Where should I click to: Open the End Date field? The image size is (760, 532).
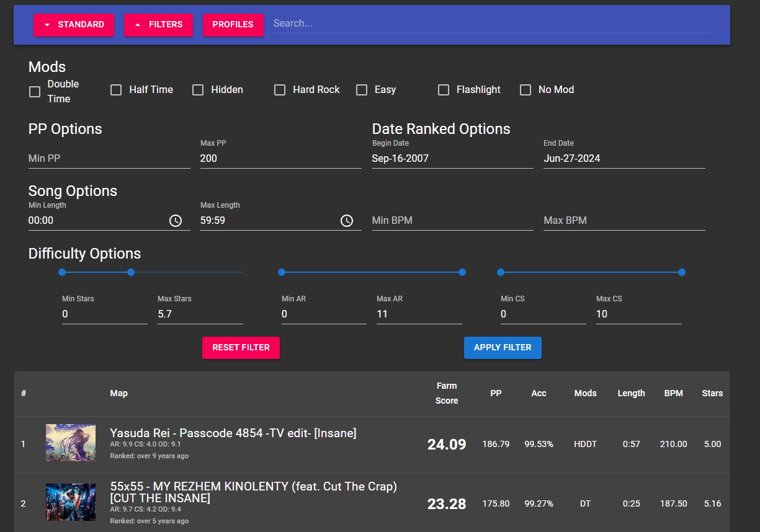pos(625,159)
